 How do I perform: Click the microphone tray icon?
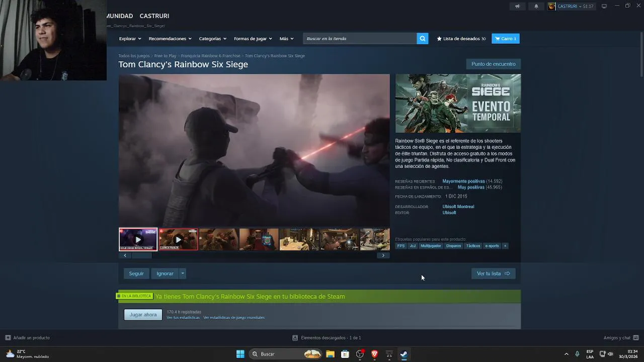pos(577,354)
